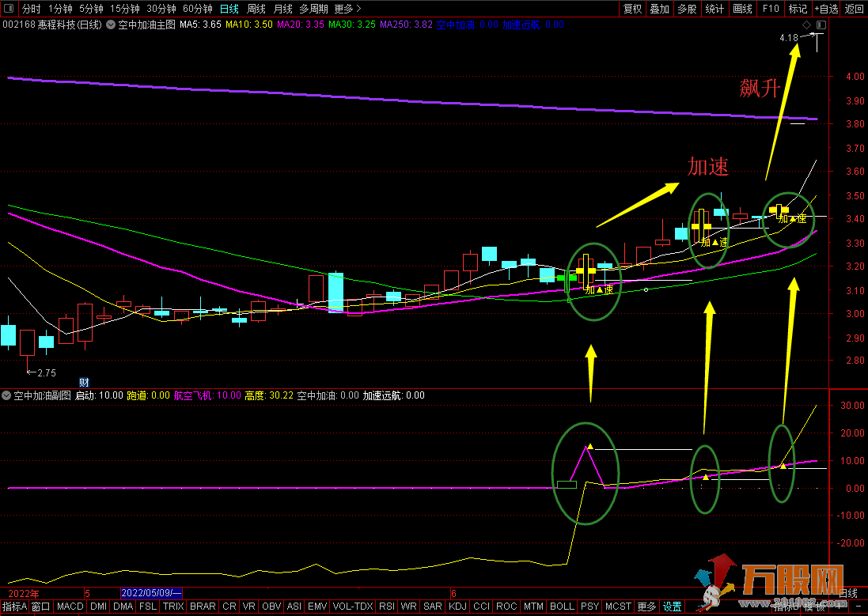Apply the BRAR indicator
This screenshot has height=616, width=868.
[x=203, y=607]
